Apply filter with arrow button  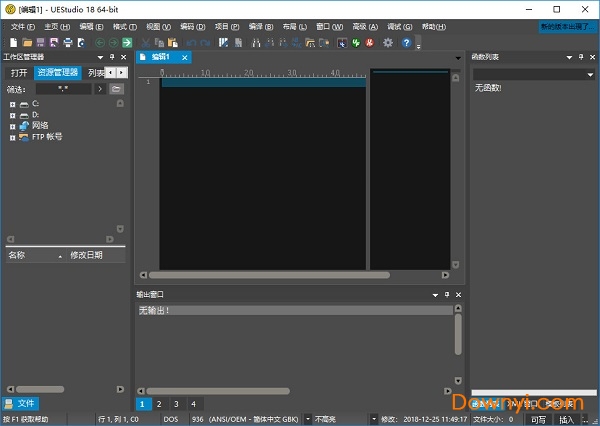(x=100, y=89)
